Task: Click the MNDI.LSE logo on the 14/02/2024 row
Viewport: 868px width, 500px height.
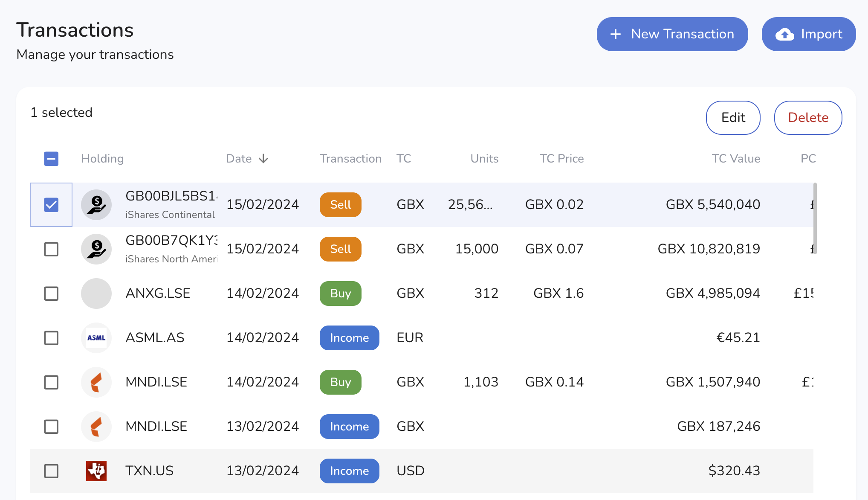Action: click(96, 382)
